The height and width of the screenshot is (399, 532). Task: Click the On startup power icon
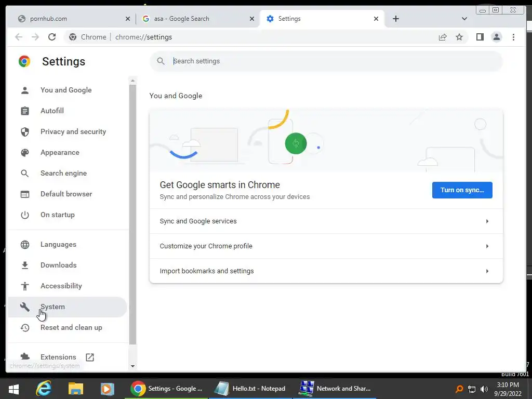click(x=25, y=215)
